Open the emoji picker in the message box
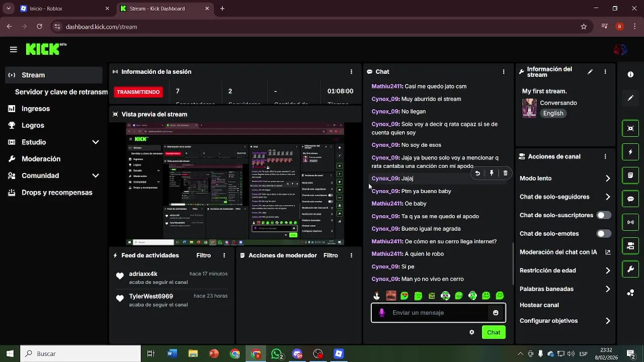This screenshot has width=644, height=362. [x=496, y=313]
